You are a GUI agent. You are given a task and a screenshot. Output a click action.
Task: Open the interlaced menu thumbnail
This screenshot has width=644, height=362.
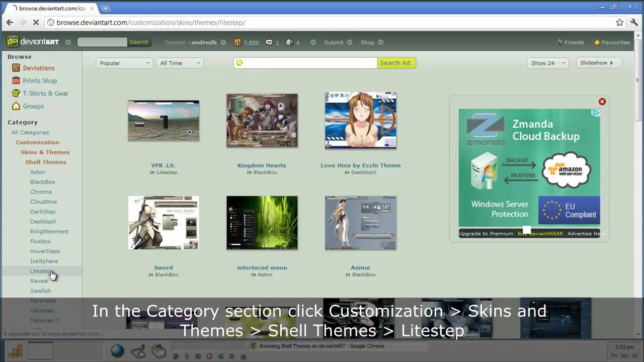(x=262, y=223)
